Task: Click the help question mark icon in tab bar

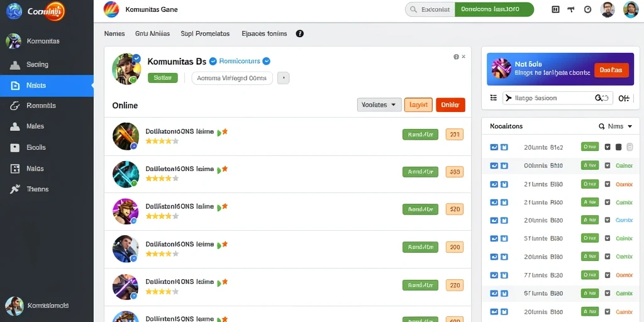Action: click(x=300, y=34)
